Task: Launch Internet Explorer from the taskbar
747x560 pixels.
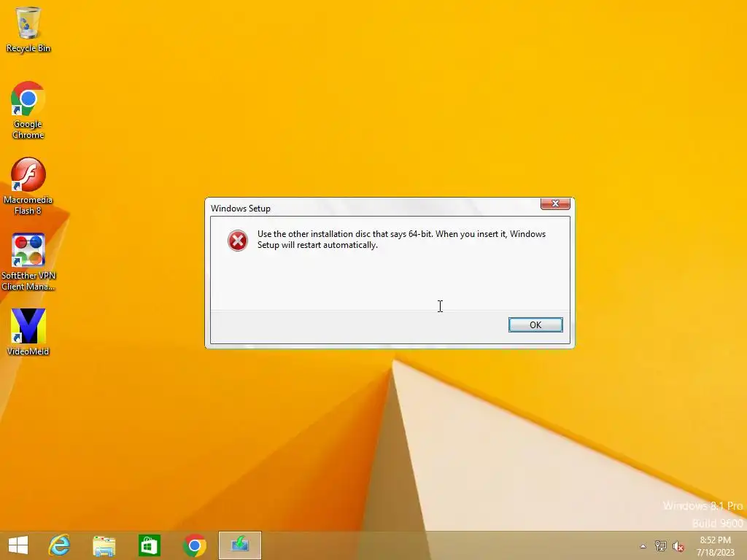Action: point(60,545)
